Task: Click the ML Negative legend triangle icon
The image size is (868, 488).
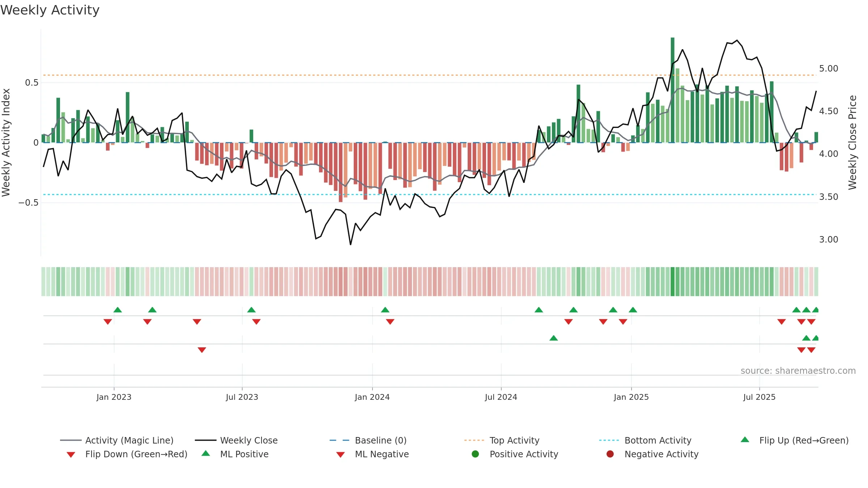Action: coord(340,455)
